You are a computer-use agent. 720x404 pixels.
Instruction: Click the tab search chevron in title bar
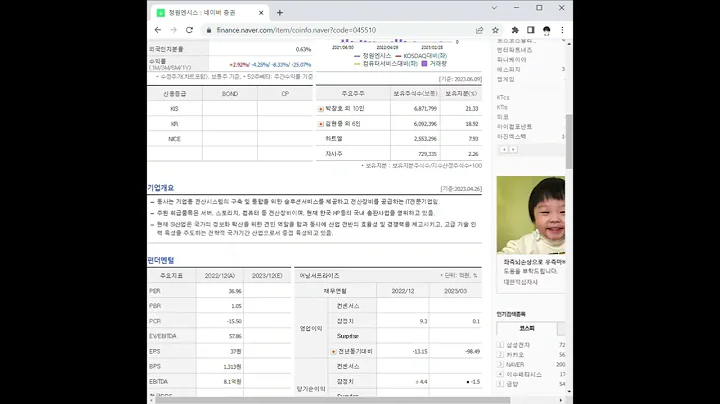(494, 8)
